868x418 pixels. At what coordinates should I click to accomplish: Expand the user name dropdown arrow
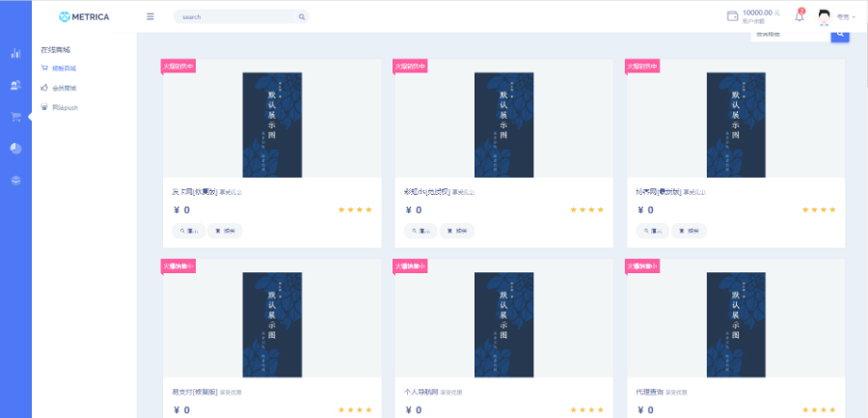[x=854, y=17]
